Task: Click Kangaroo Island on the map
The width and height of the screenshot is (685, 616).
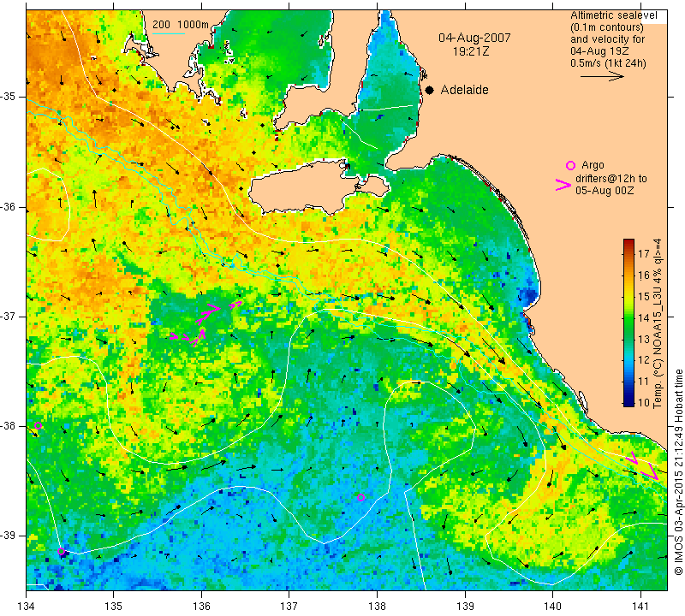Action: tap(306, 187)
